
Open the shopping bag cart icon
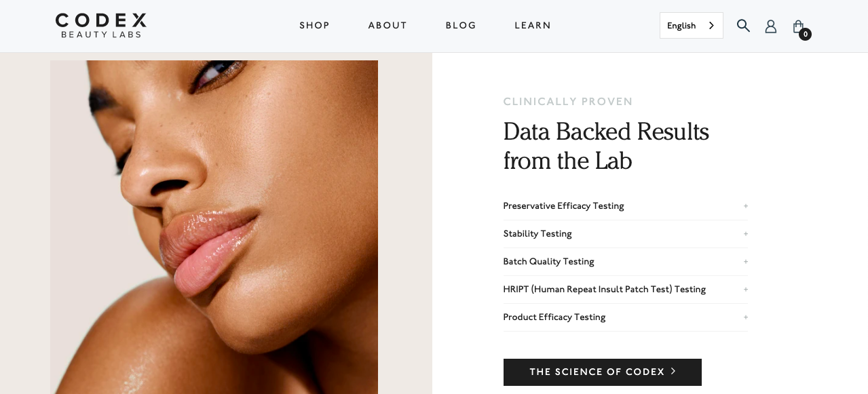click(798, 26)
